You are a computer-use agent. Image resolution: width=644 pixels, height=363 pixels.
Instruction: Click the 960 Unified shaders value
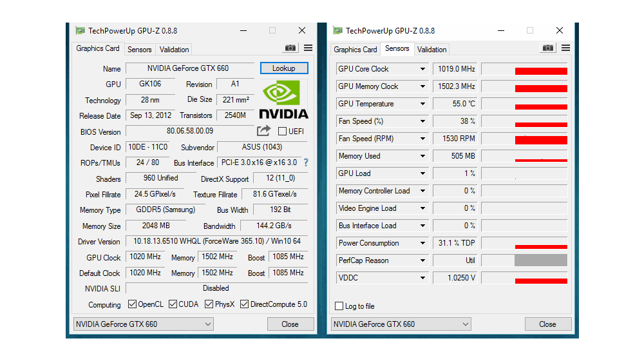click(160, 178)
